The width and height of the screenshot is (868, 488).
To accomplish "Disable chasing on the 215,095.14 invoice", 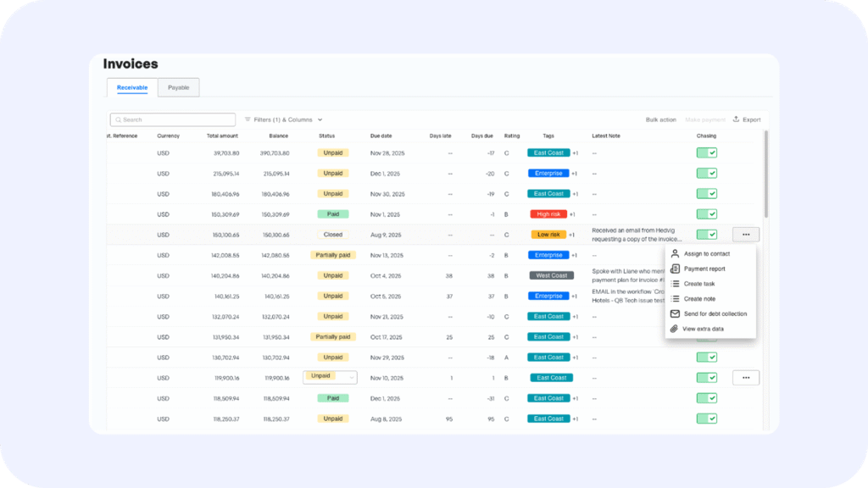I will click(x=706, y=174).
